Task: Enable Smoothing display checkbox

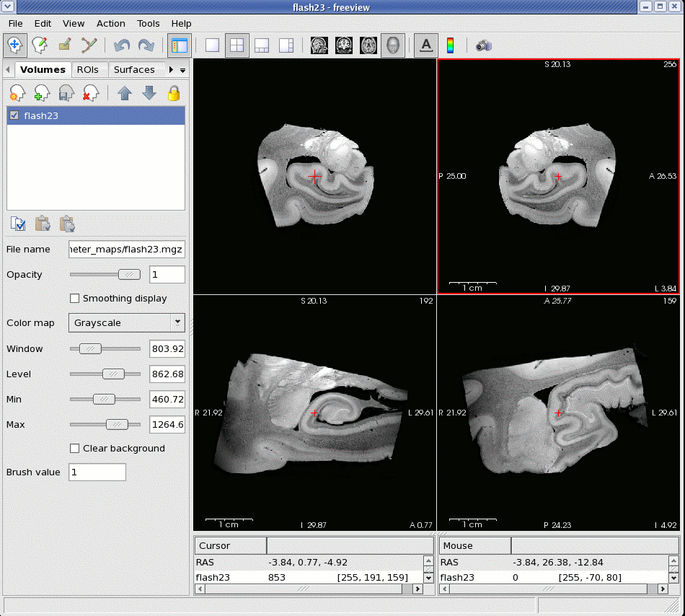Action: tap(74, 299)
